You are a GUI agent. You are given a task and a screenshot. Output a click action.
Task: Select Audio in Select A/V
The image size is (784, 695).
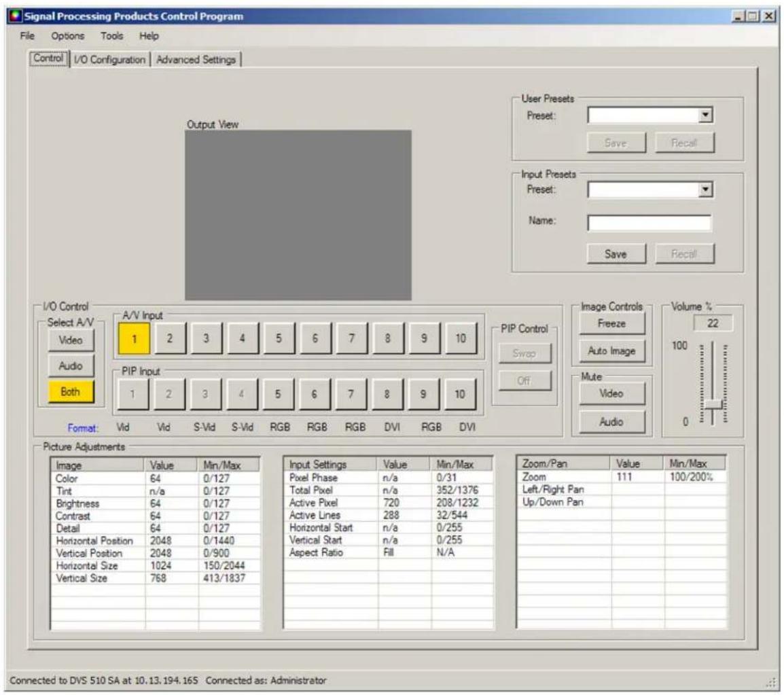tap(71, 366)
